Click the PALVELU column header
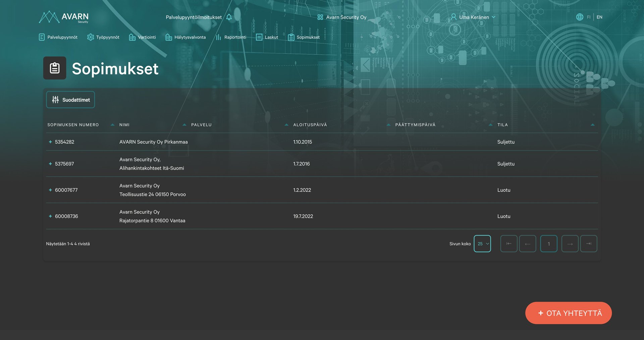The height and width of the screenshot is (340, 644). click(x=201, y=125)
